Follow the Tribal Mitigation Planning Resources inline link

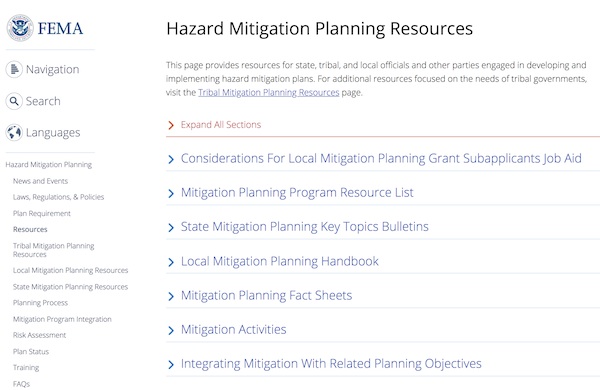[x=269, y=93]
